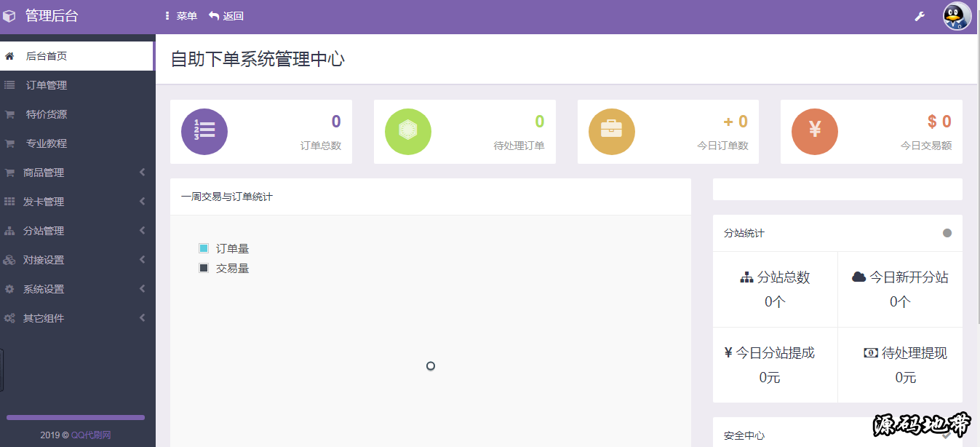The width and height of the screenshot is (980, 447).
Task: Click the grid icon next to 发卡管理
Action: [9, 202]
